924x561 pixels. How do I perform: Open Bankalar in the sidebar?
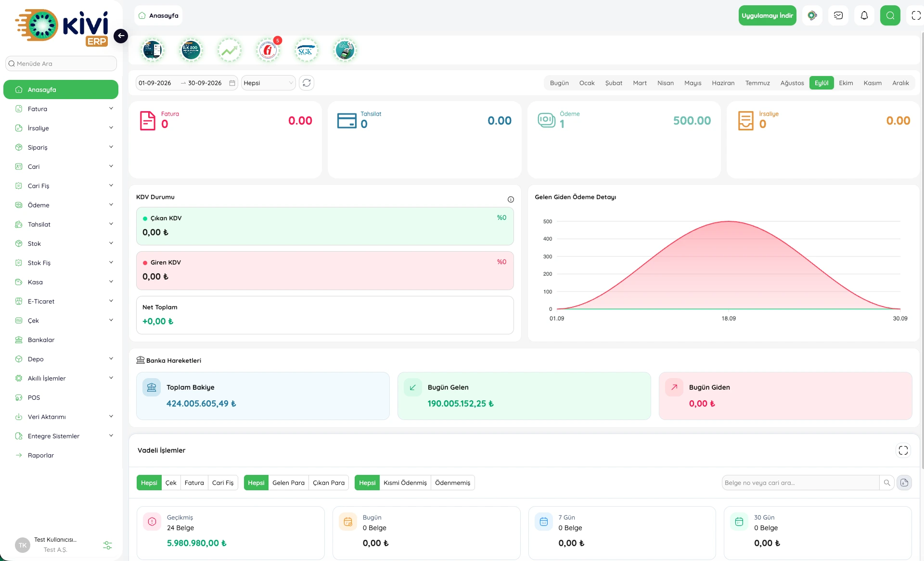coord(61,340)
